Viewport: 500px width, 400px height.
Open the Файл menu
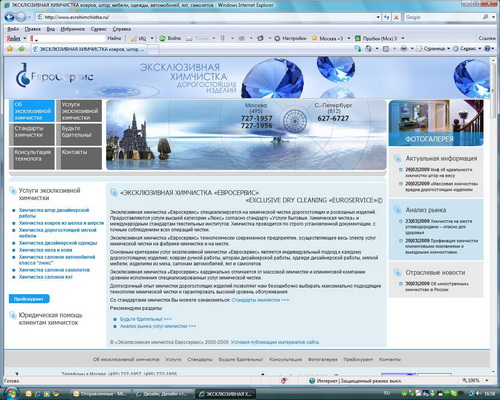(13, 29)
